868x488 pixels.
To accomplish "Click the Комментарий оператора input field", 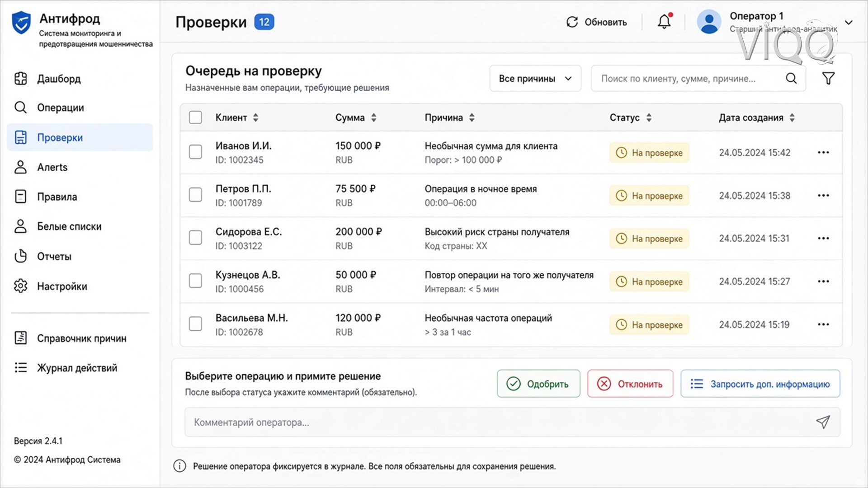I will coord(512,422).
